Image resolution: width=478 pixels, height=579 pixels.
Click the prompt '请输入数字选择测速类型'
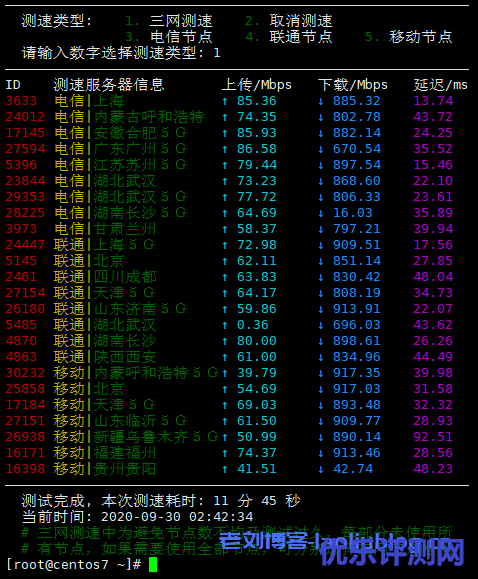[109, 53]
